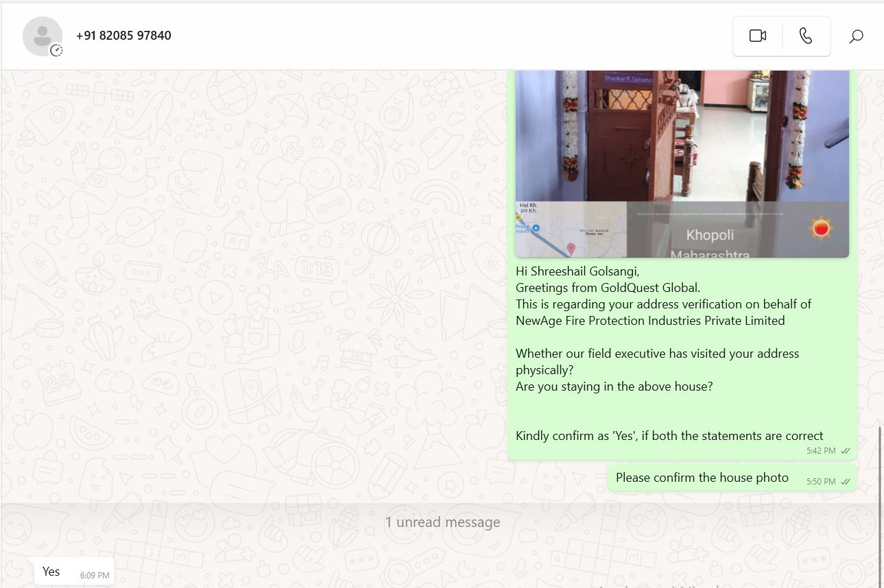Click 'This is regarding your address verification' line
884x588 pixels.
(x=663, y=304)
